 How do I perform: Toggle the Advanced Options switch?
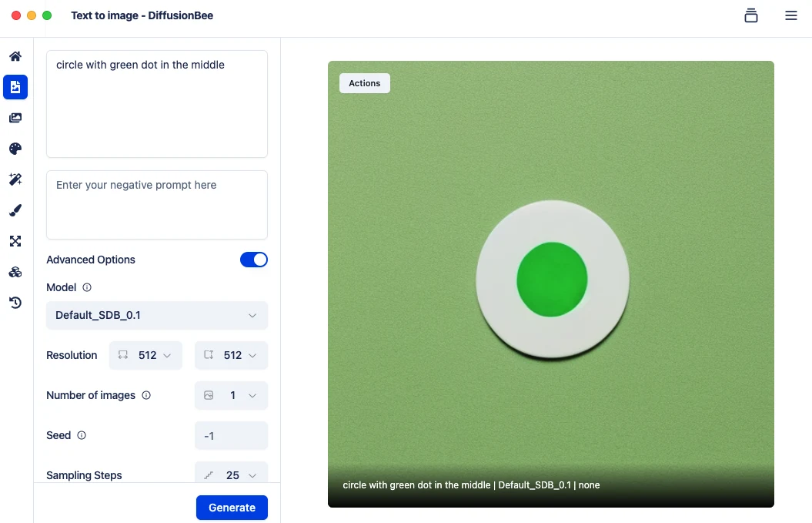[x=254, y=260]
